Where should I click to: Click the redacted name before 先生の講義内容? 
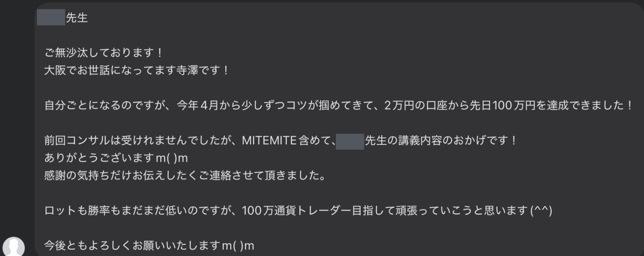350,142
